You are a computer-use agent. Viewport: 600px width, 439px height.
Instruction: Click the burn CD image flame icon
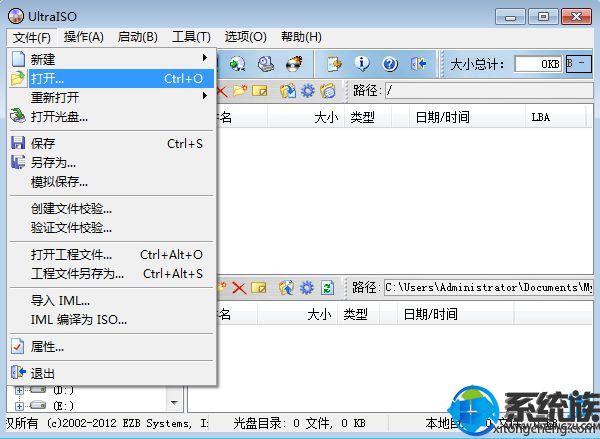tap(294, 64)
